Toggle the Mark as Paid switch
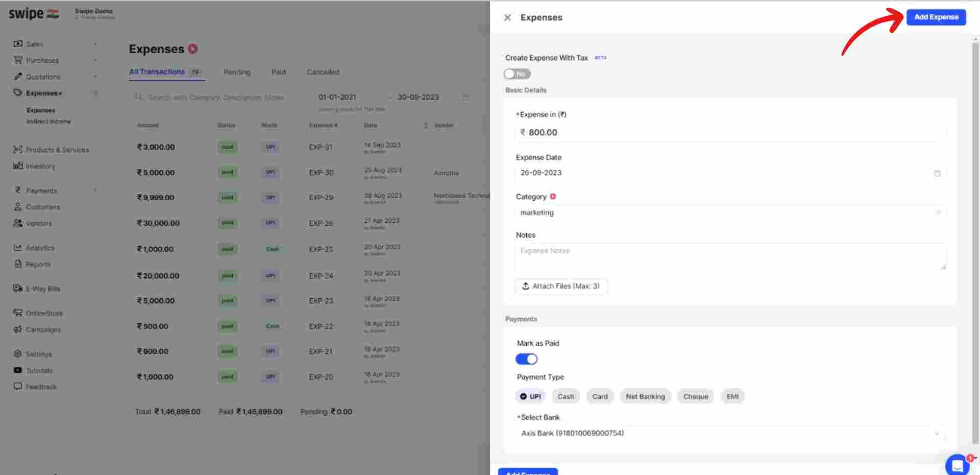Screen dimensions: 980x475 tap(526, 359)
